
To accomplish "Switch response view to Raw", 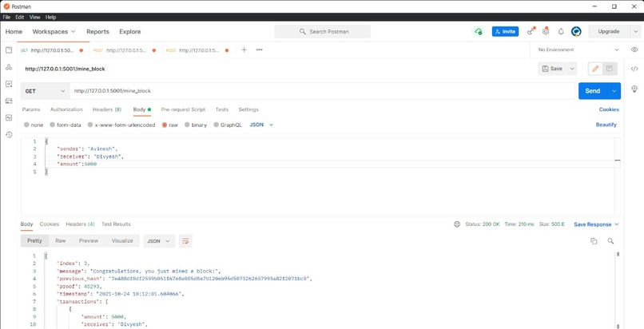I will [x=61, y=241].
